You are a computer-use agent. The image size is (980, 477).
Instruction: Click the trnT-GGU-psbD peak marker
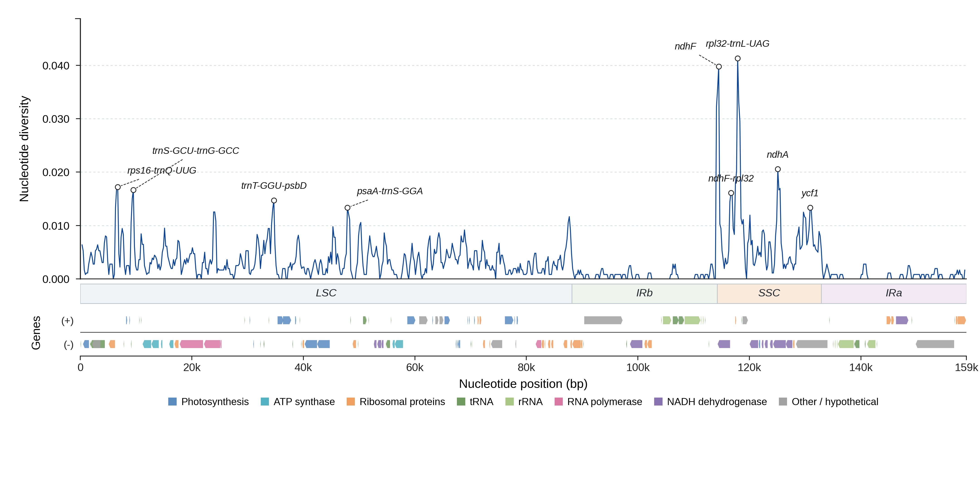point(274,201)
